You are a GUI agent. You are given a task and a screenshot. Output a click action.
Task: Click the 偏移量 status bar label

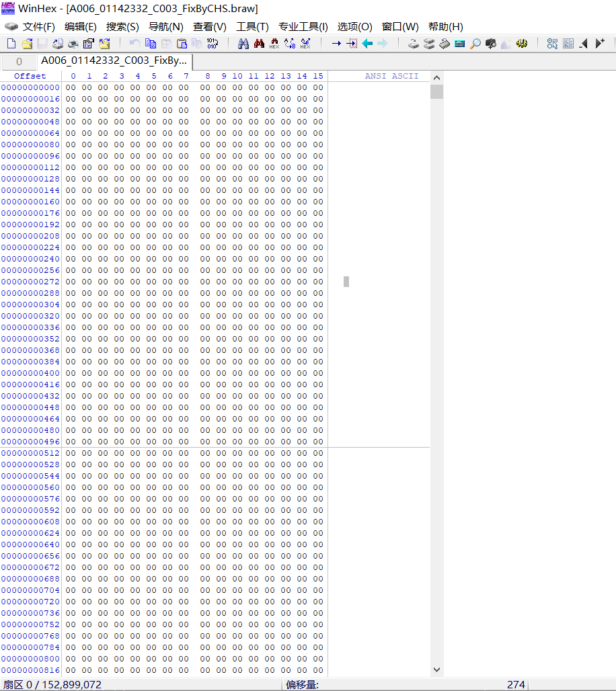[302, 684]
